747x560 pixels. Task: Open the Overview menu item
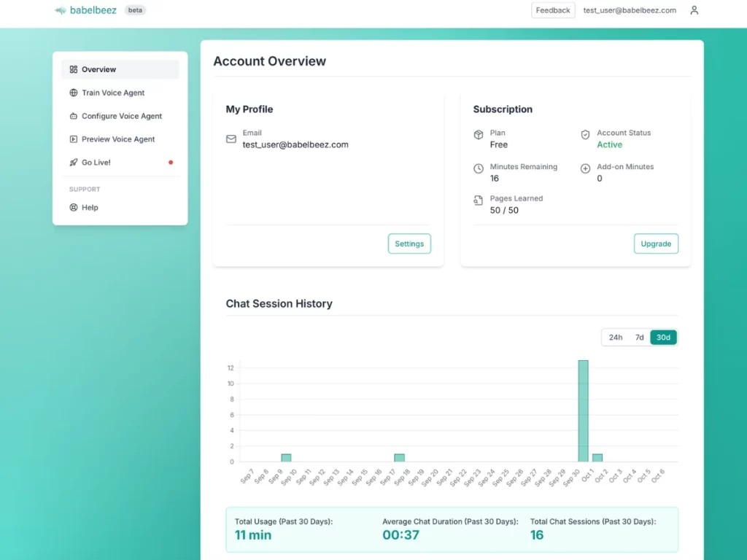point(120,69)
